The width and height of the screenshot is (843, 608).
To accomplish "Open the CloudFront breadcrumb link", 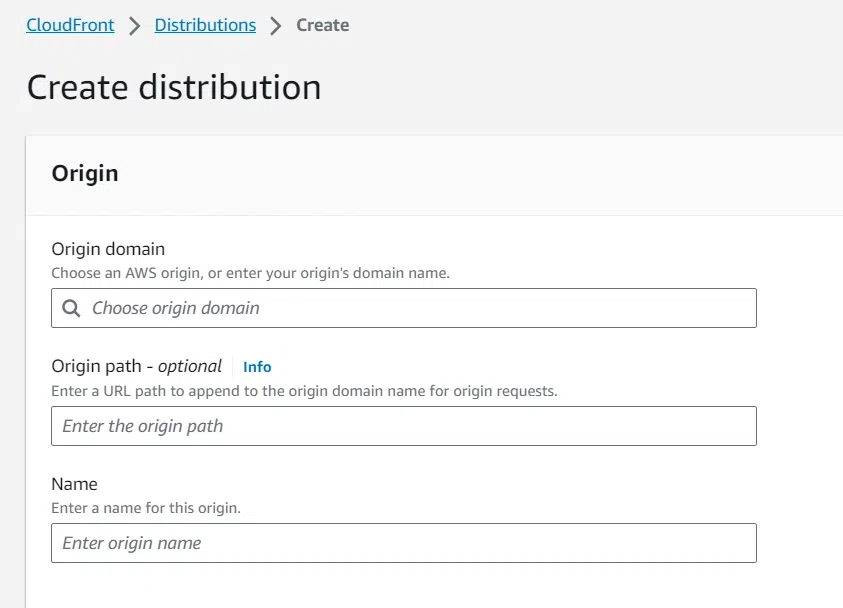I will [70, 25].
